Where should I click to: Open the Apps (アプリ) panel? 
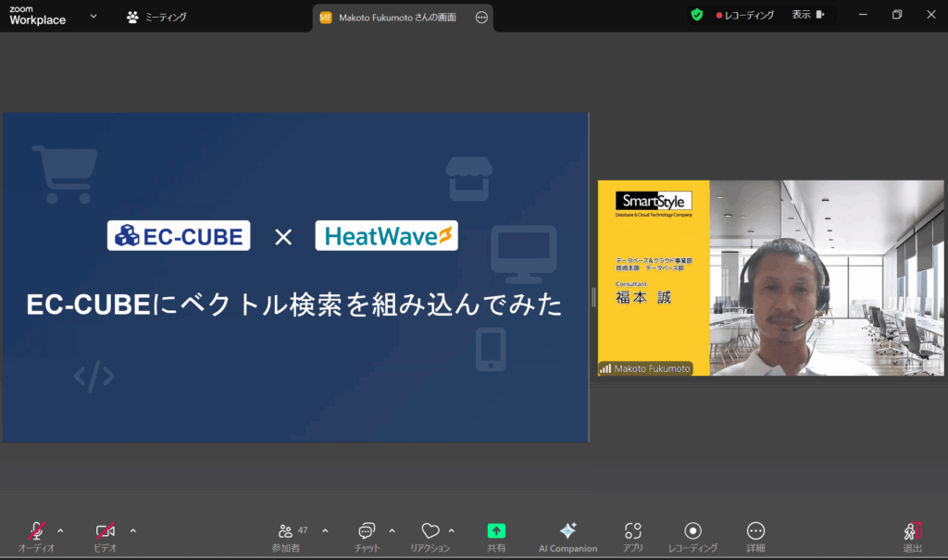(633, 537)
